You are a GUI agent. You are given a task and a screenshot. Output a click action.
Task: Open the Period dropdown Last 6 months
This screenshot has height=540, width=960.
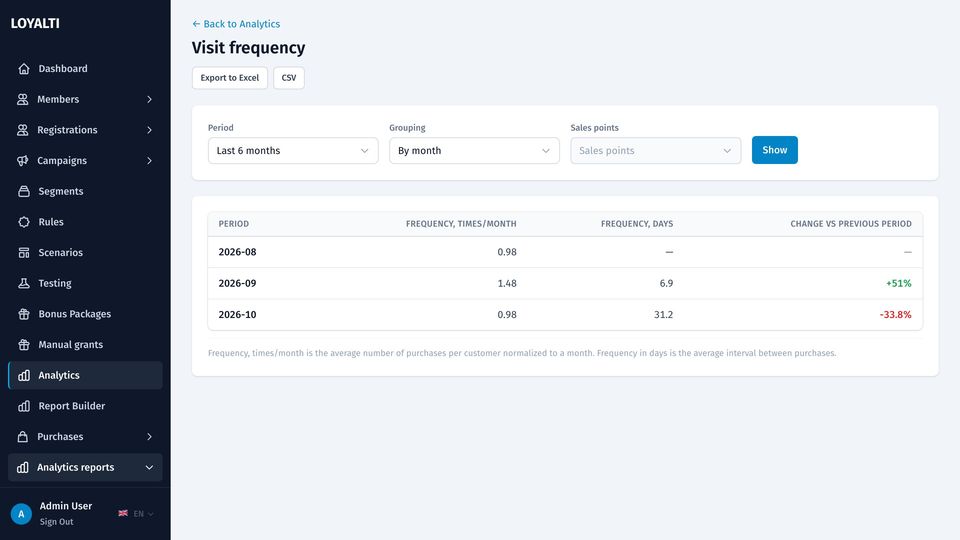pos(293,151)
